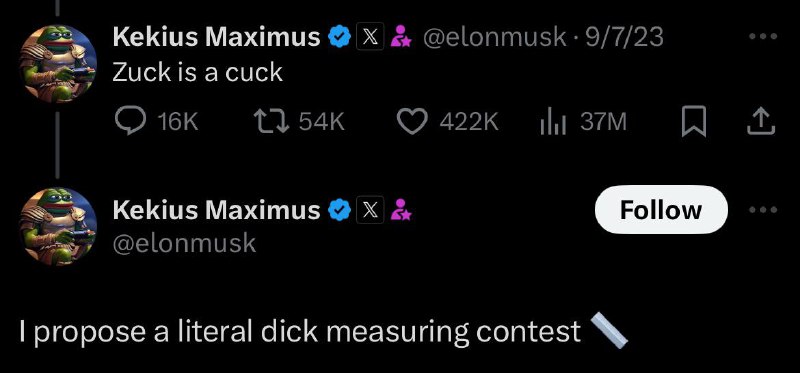Click the pink subscriber badge on top post
This screenshot has width=800, height=373.
point(401,37)
